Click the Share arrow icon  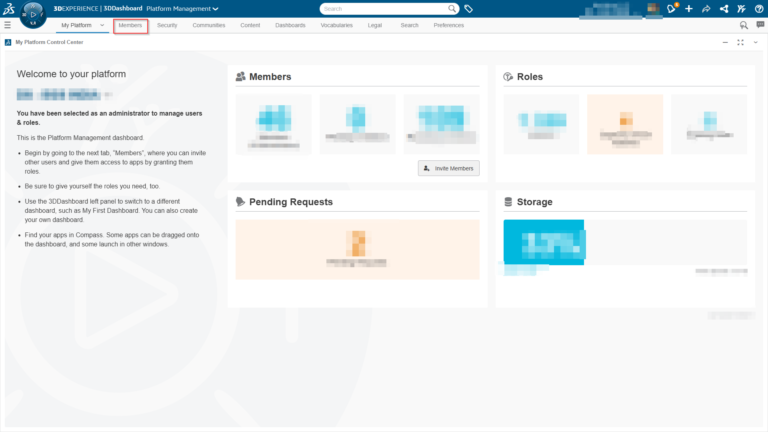click(706, 8)
